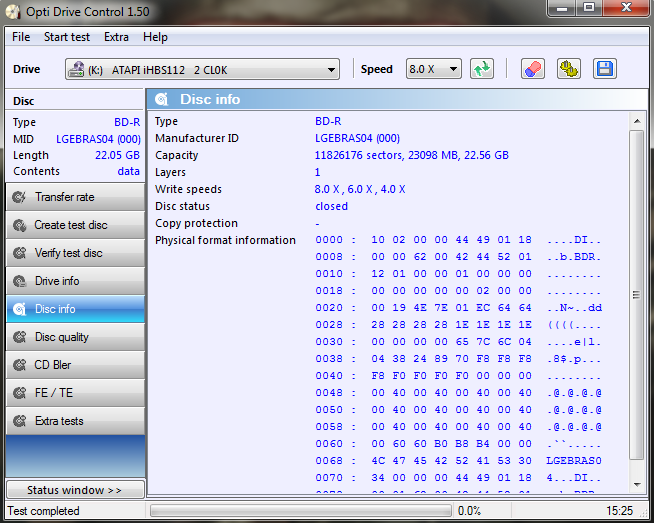Click the sidebar Length value 22.05 GB
Screen dimensions: 654x523
pyautogui.click(x=117, y=155)
